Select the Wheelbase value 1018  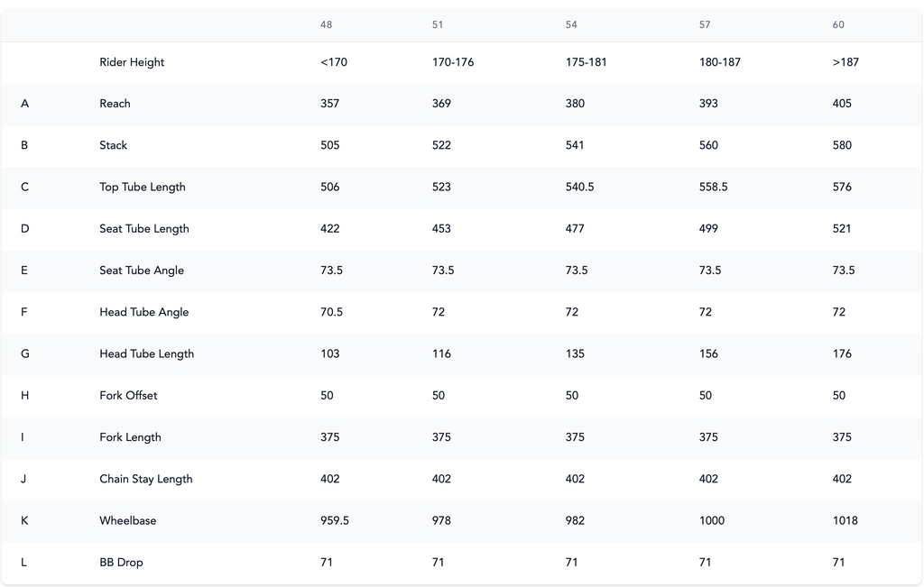point(845,520)
